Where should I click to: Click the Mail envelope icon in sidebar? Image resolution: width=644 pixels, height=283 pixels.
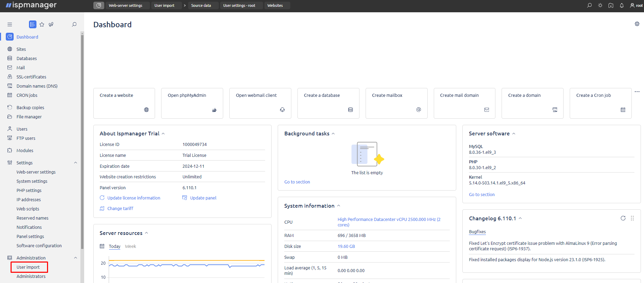point(10,68)
